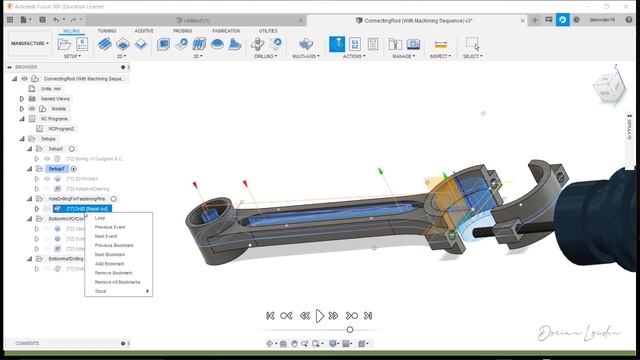This screenshot has height=360, width=640.
Task: Select the Face milling icon
Action: click(141, 44)
